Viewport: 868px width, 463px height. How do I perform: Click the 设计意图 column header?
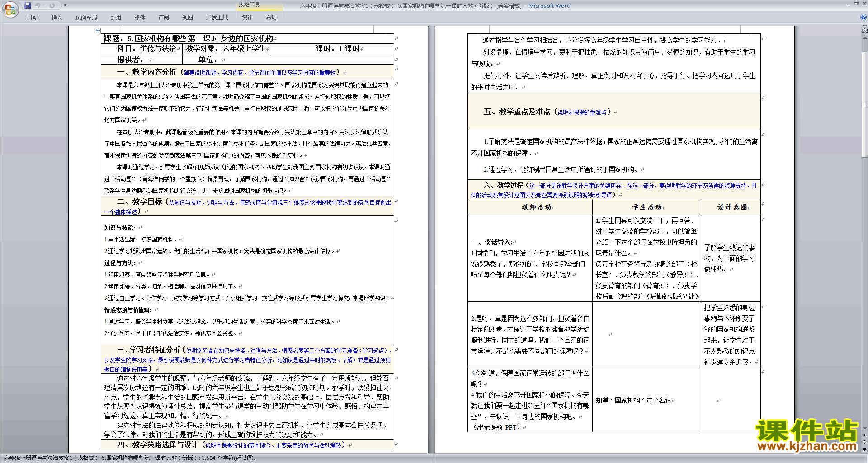point(732,207)
